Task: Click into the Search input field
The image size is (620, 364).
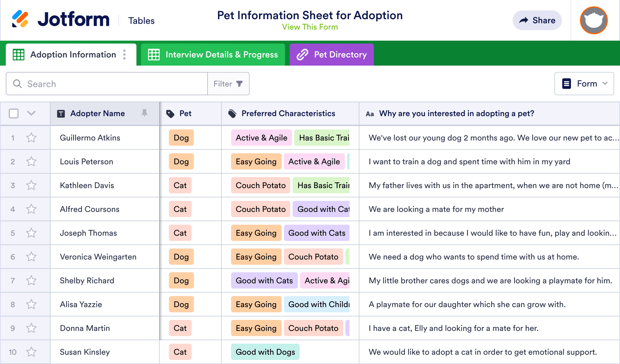Action: pos(113,84)
